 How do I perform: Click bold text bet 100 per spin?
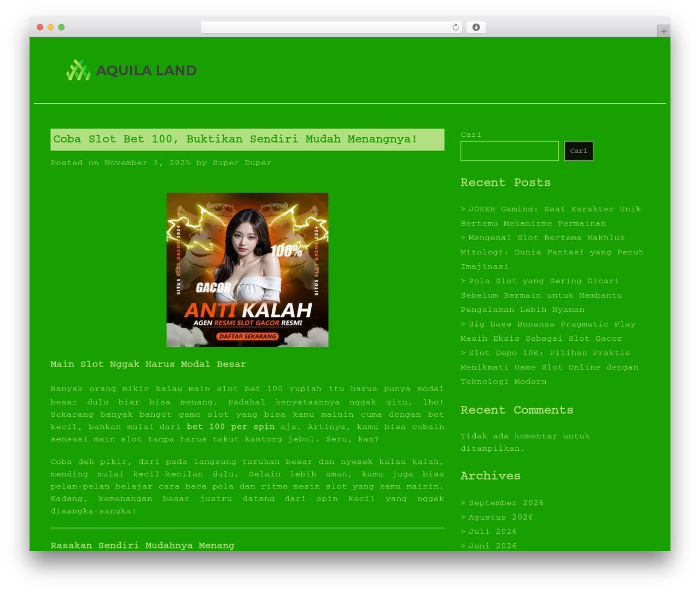coord(231,427)
